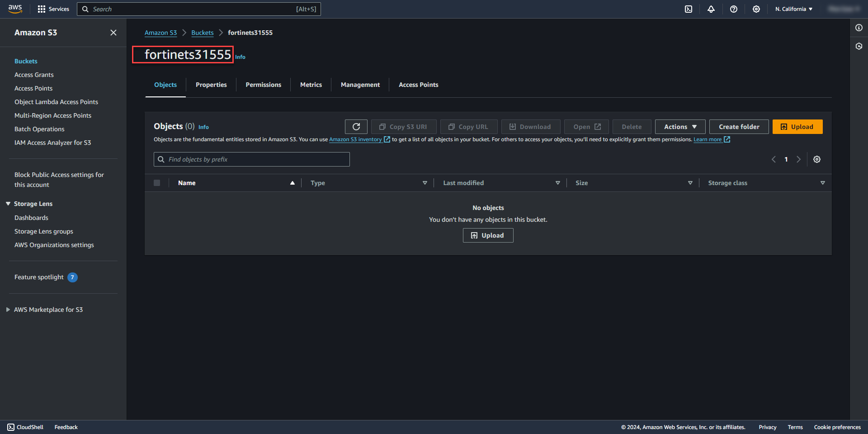The width and height of the screenshot is (868, 434).
Task: Sort by Storage class column arrow
Action: click(x=823, y=183)
